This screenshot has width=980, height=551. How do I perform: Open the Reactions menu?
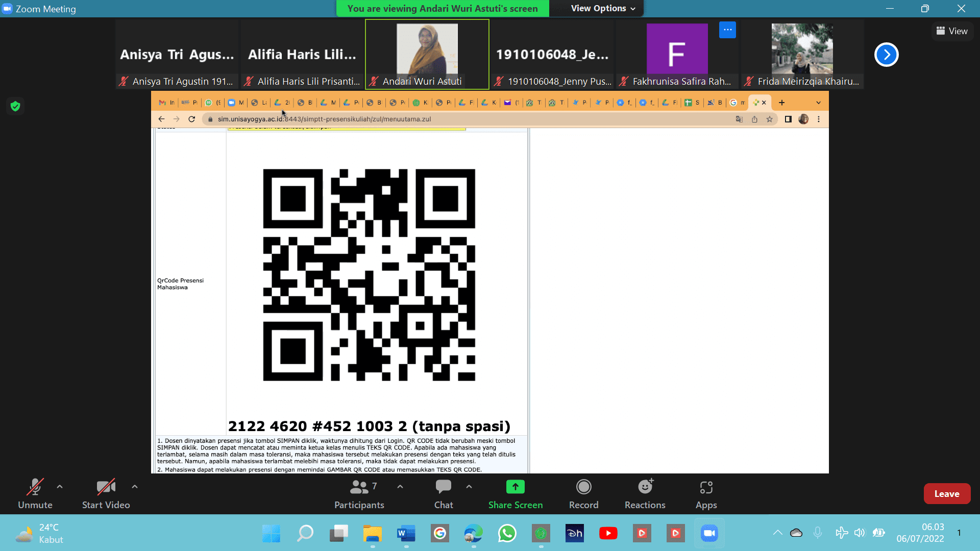pos(645,494)
